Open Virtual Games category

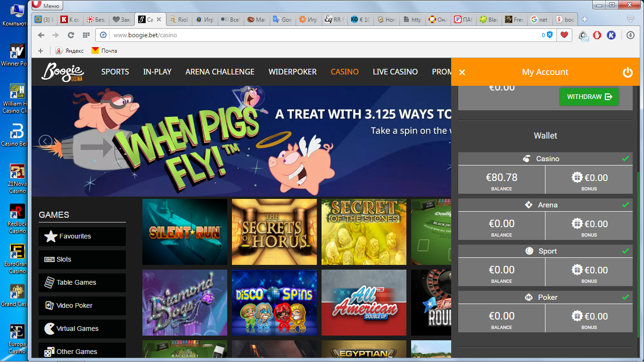[82, 329]
